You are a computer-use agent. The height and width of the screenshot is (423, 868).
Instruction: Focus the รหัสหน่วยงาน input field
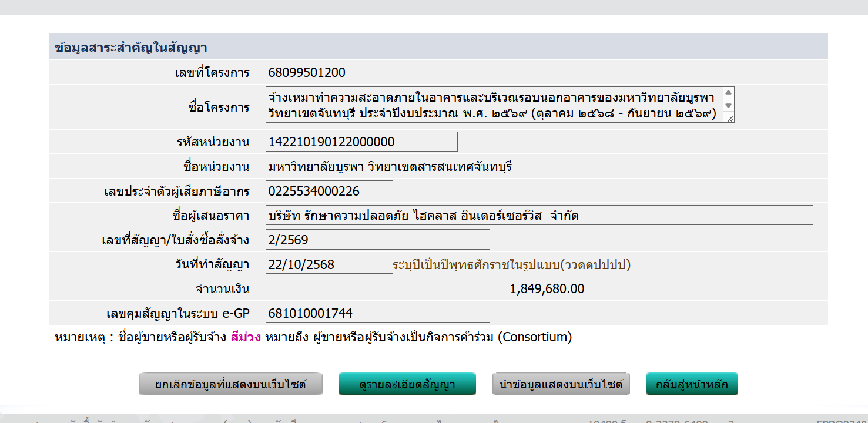(361, 142)
